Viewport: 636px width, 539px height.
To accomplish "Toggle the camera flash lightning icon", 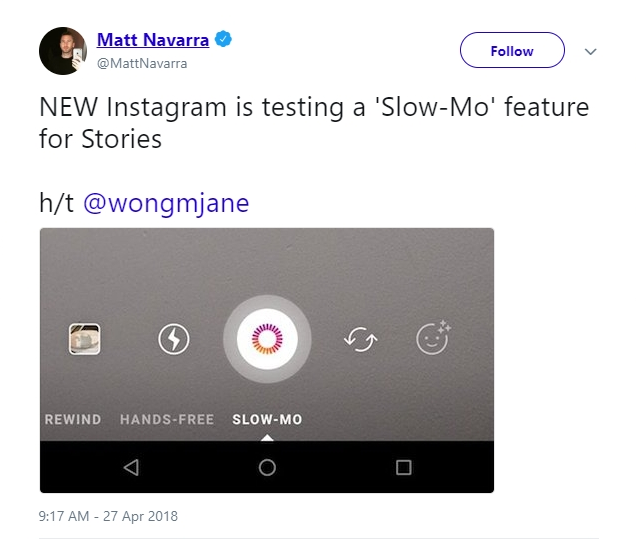I will (174, 339).
